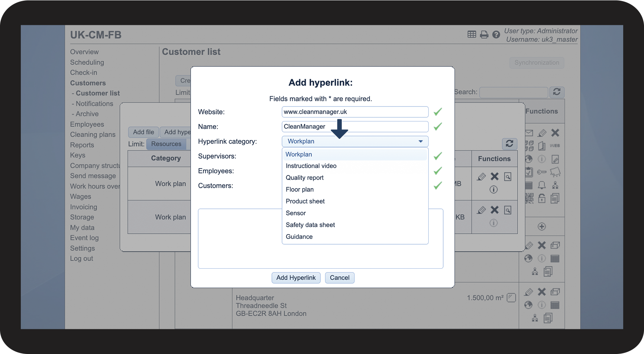
Task: Choose Safety data sheet option
Action: tap(355, 225)
